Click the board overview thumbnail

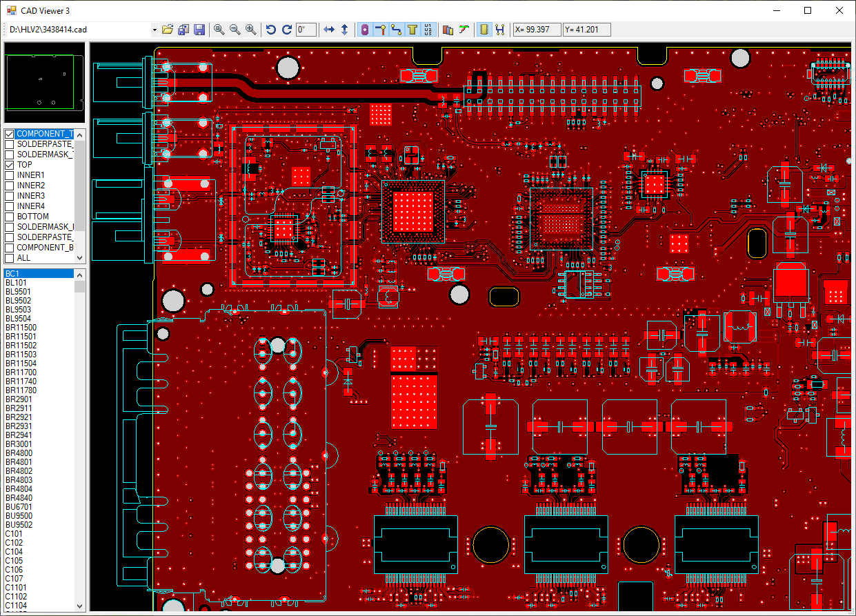45,83
